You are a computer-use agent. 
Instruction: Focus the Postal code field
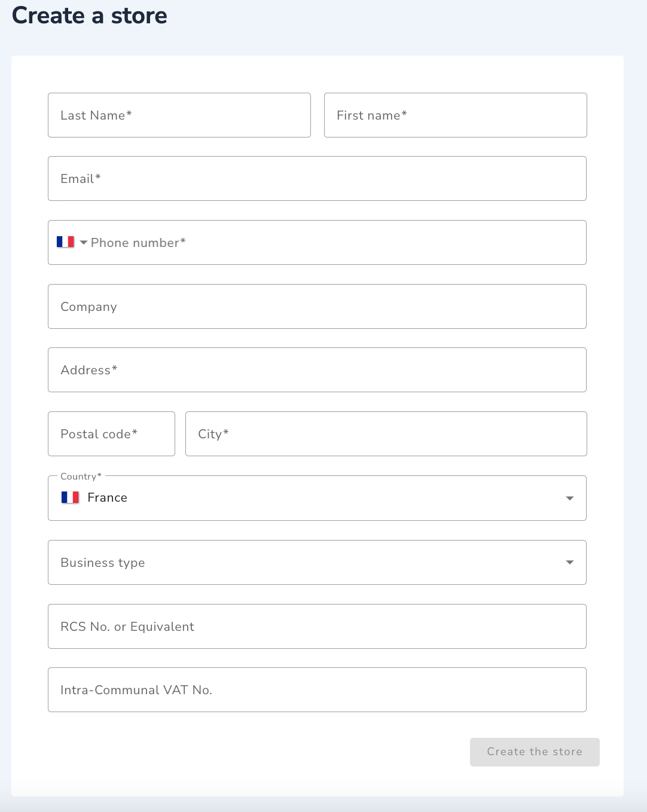point(111,434)
